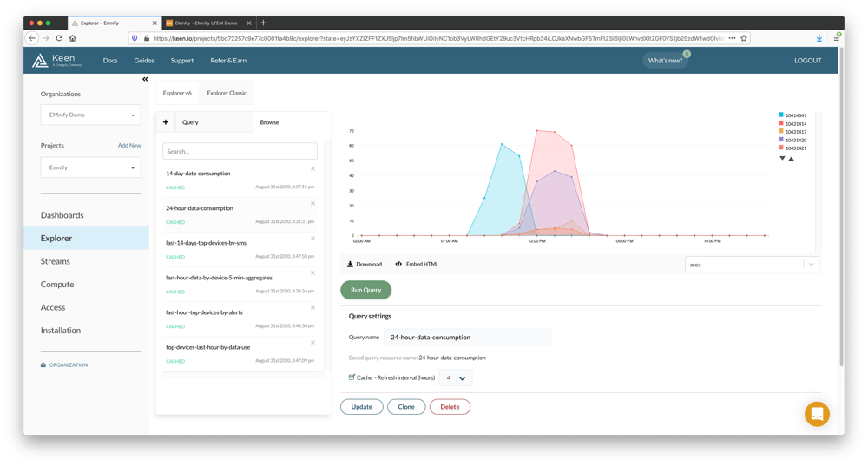This screenshot has height=466, width=868.
Task: Click the ORGANIZATION link in sidebar
Action: tap(64, 365)
